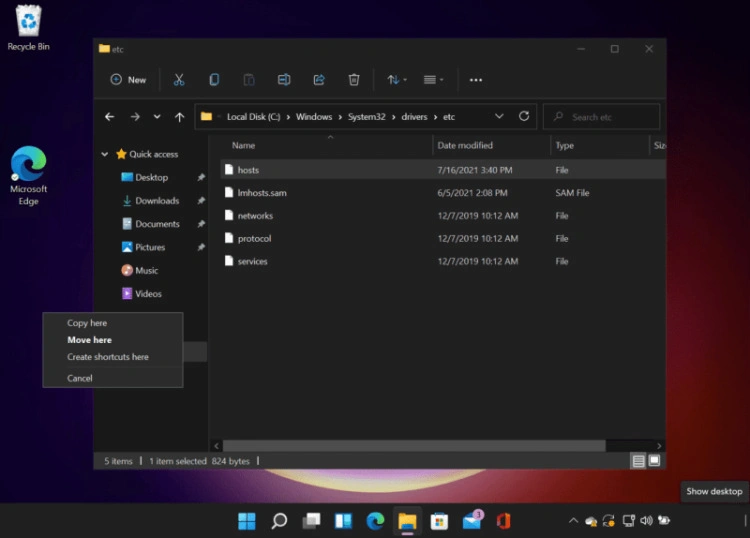
Task: Go back with the left arrow
Action: [x=110, y=117]
